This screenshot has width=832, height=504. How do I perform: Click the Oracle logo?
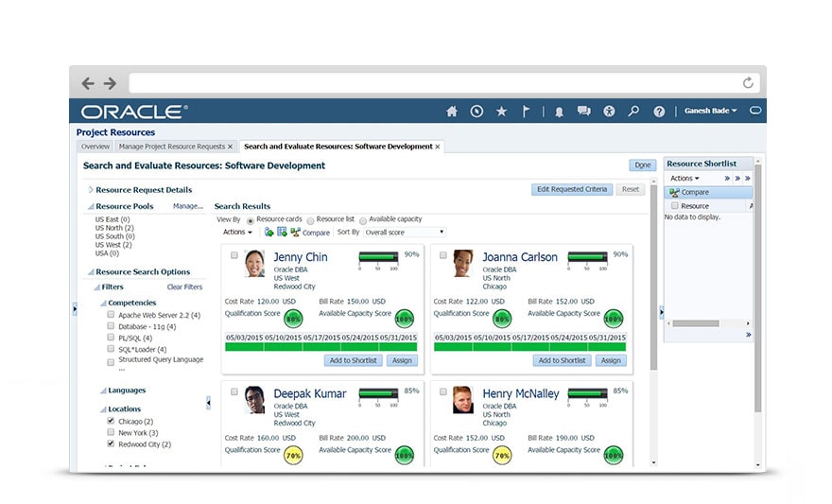pos(134,112)
